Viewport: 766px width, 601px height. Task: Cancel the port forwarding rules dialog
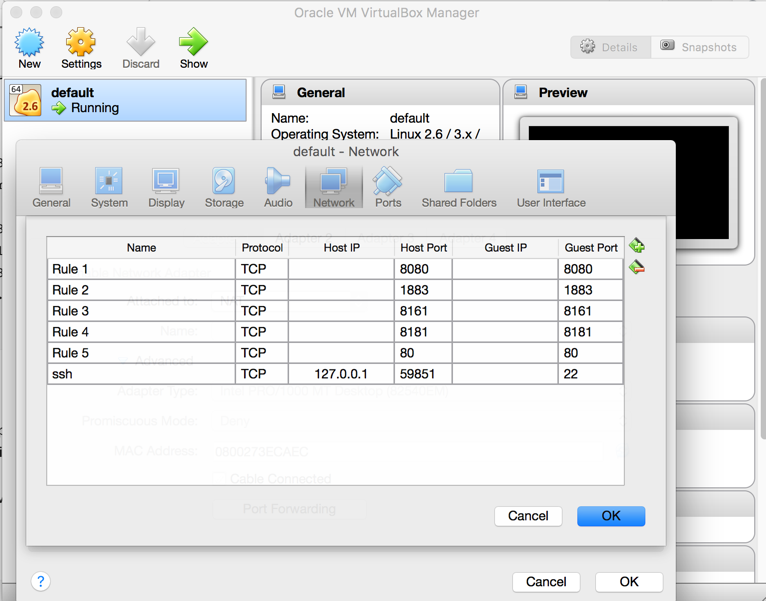point(528,516)
